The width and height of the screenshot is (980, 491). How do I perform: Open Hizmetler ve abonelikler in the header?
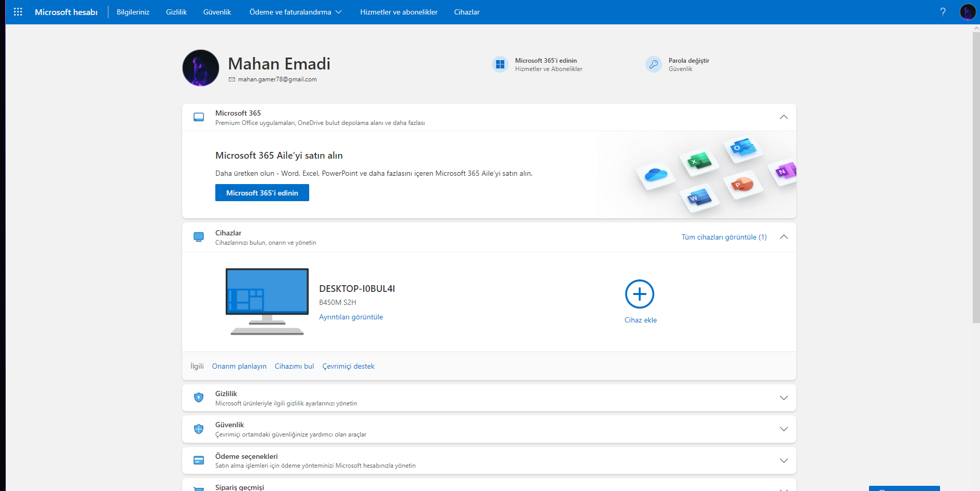[x=399, y=12]
